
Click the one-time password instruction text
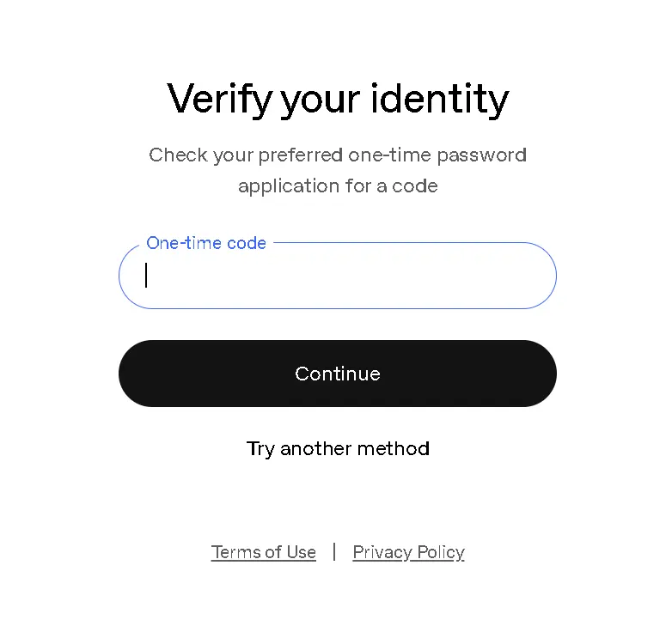point(338,170)
